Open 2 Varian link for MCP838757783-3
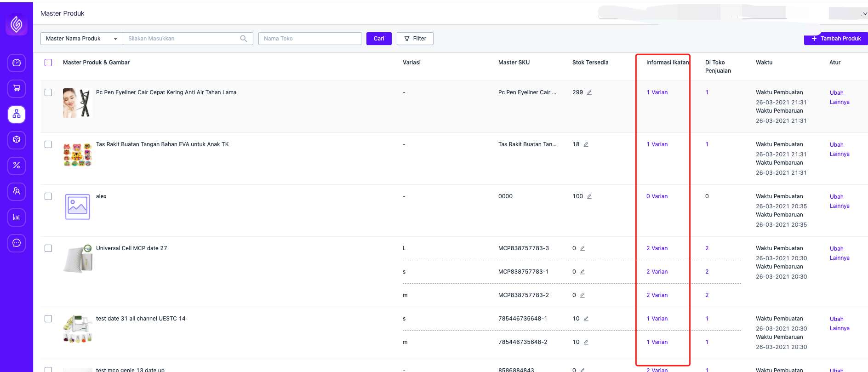Screen dimensions: 868x372 (657, 248)
